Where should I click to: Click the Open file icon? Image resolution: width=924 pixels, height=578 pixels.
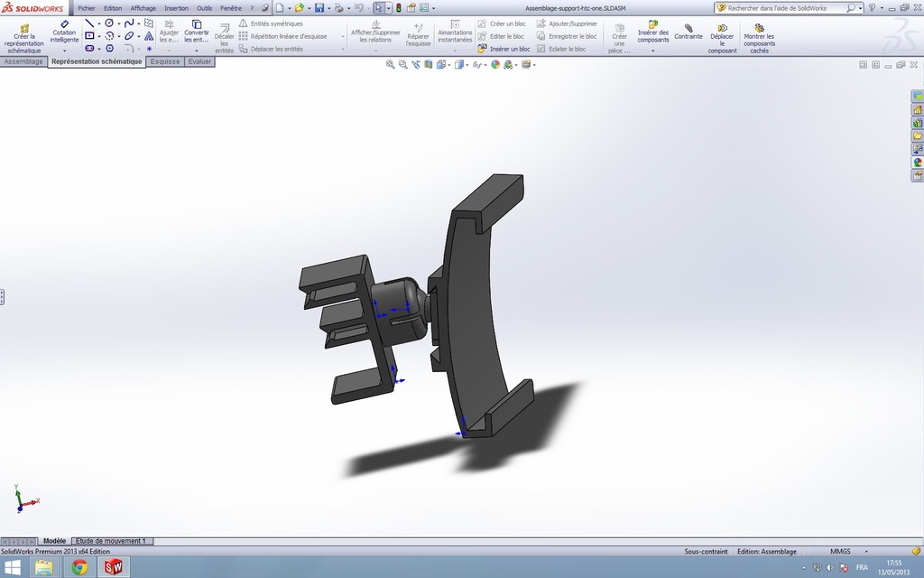300,8
